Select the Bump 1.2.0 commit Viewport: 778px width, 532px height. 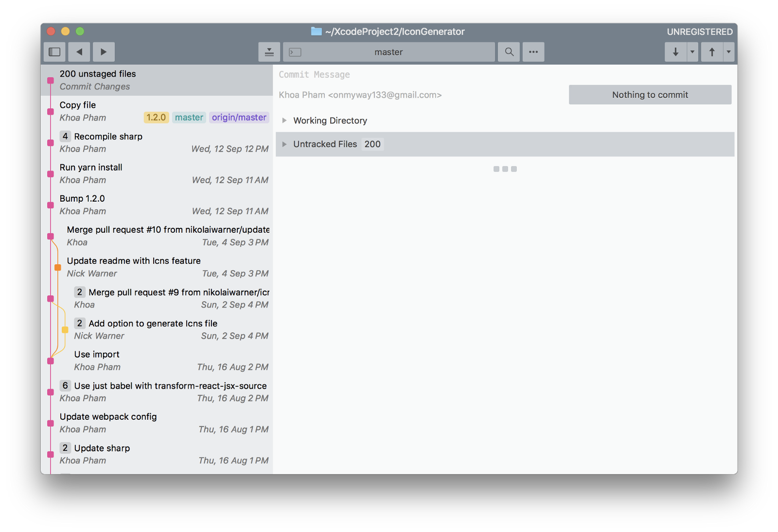pyautogui.click(x=157, y=205)
